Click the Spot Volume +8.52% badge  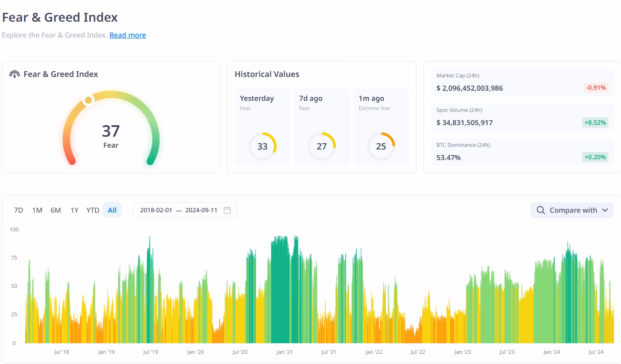595,123
